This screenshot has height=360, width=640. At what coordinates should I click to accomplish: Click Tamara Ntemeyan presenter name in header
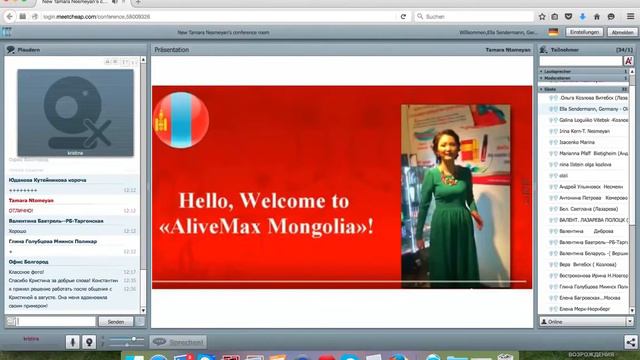[508, 50]
